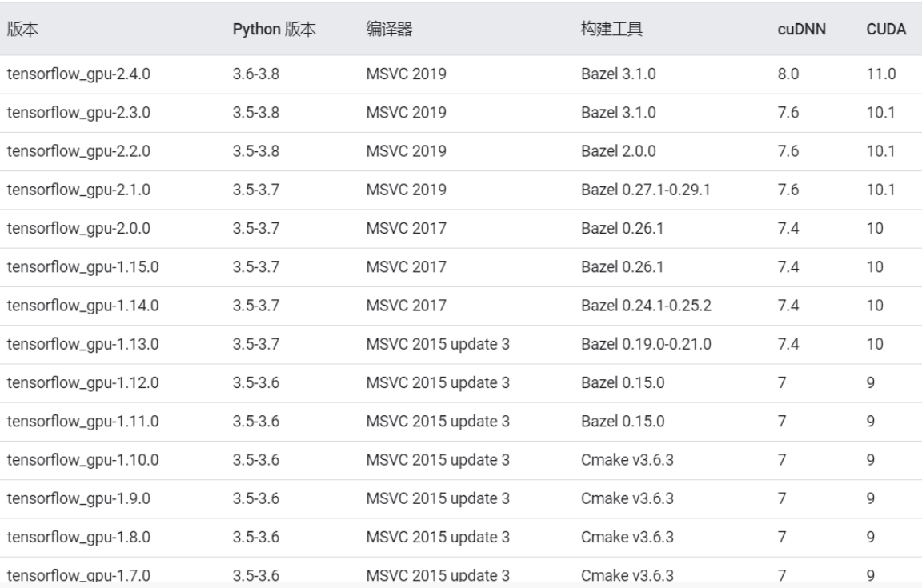
Task: Select Python 3.6-3.8 in the 2.4.0 row
Action: coord(256,74)
